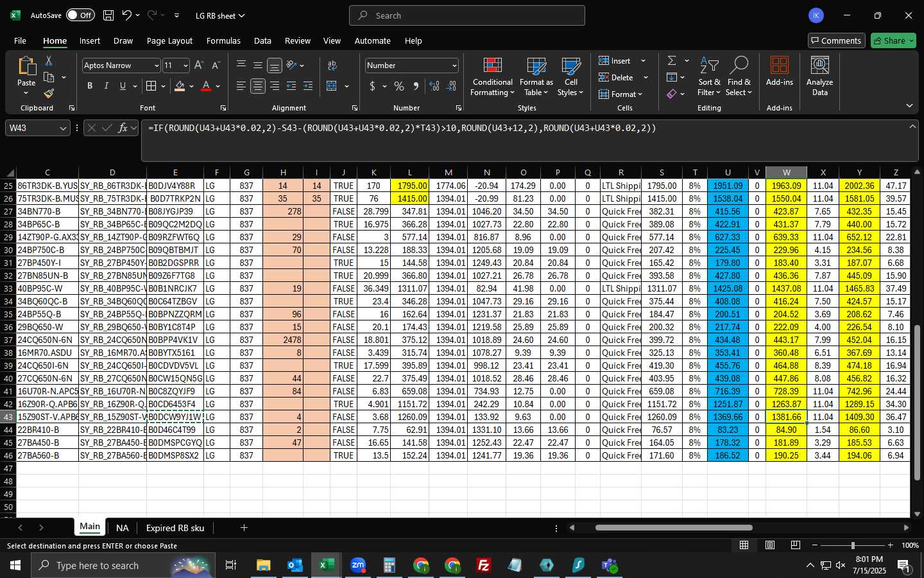Switch to Insert ribbon tab
924x578 pixels.
90,40
